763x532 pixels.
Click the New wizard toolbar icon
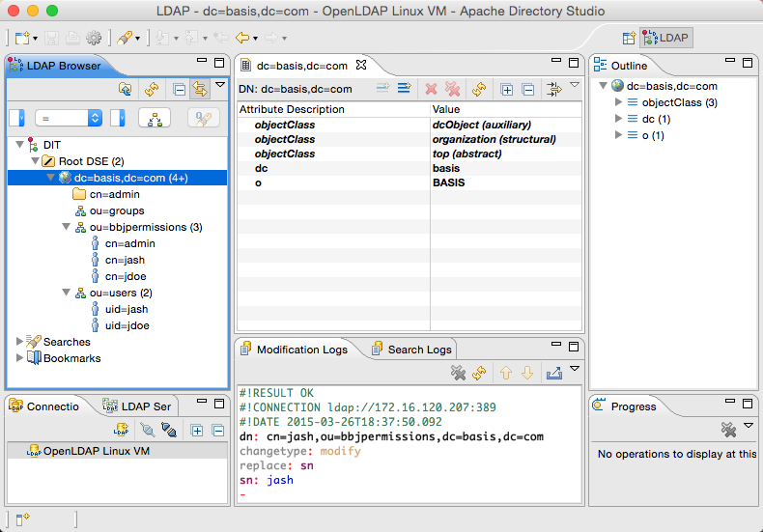(x=22, y=38)
